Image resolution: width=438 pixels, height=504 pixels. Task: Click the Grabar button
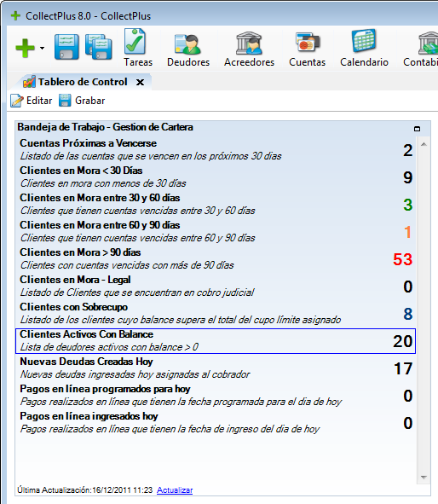click(x=82, y=101)
